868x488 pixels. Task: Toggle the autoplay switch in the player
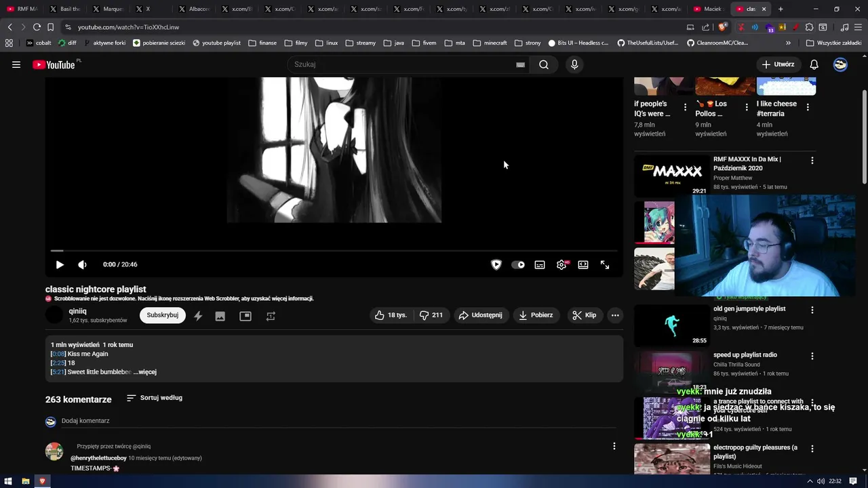[x=518, y=265]
